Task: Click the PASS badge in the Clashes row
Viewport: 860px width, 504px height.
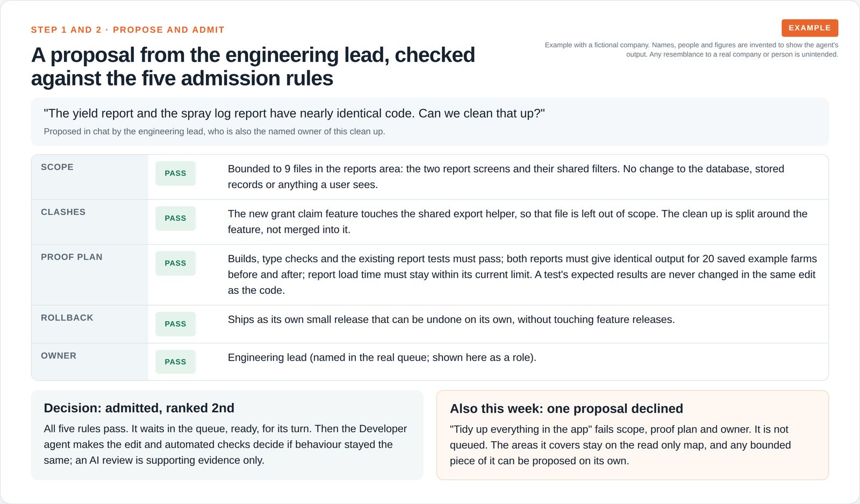Action: [x=175, y=219]
